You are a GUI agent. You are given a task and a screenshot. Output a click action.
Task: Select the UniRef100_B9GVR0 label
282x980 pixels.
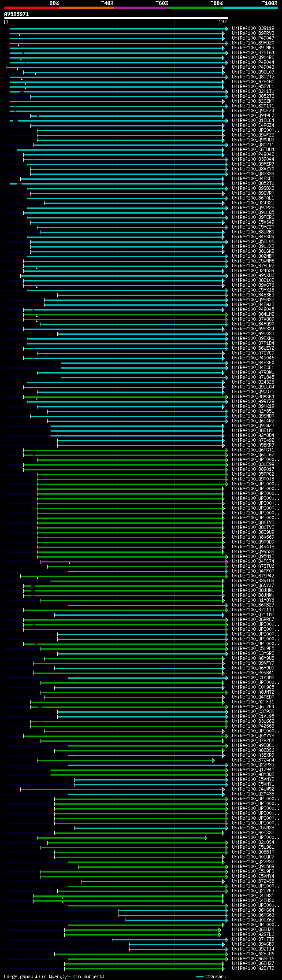tap(253, 193)
